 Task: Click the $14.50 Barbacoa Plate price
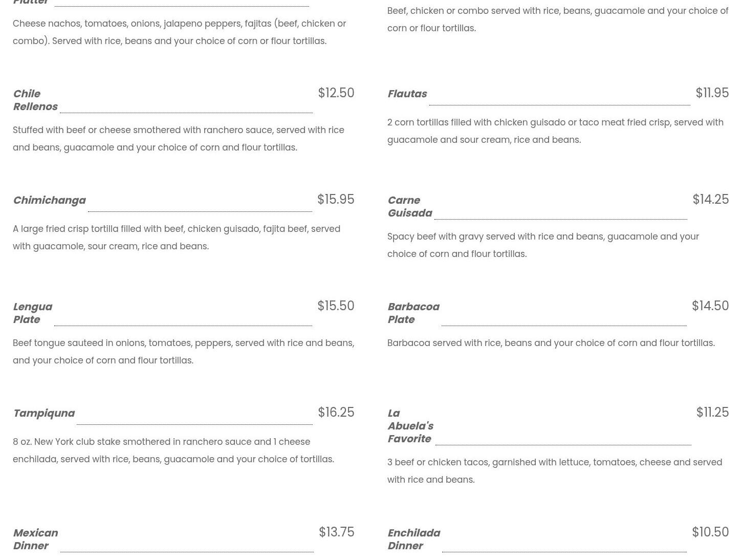[x=710, y=306]
